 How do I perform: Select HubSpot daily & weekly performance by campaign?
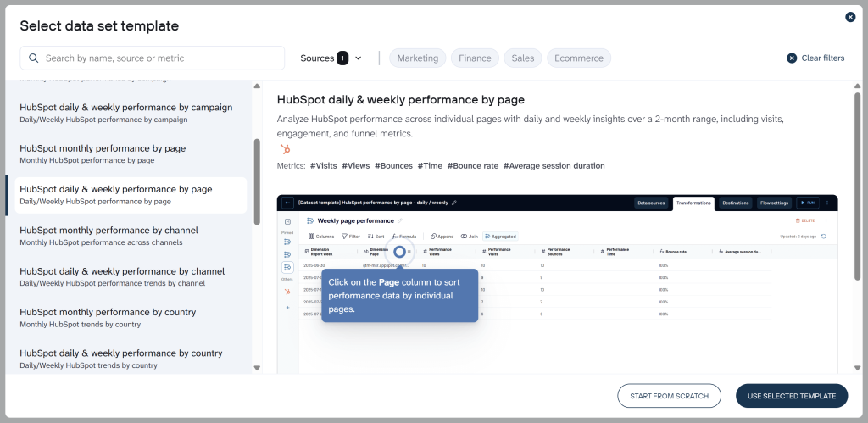(131, 113)
